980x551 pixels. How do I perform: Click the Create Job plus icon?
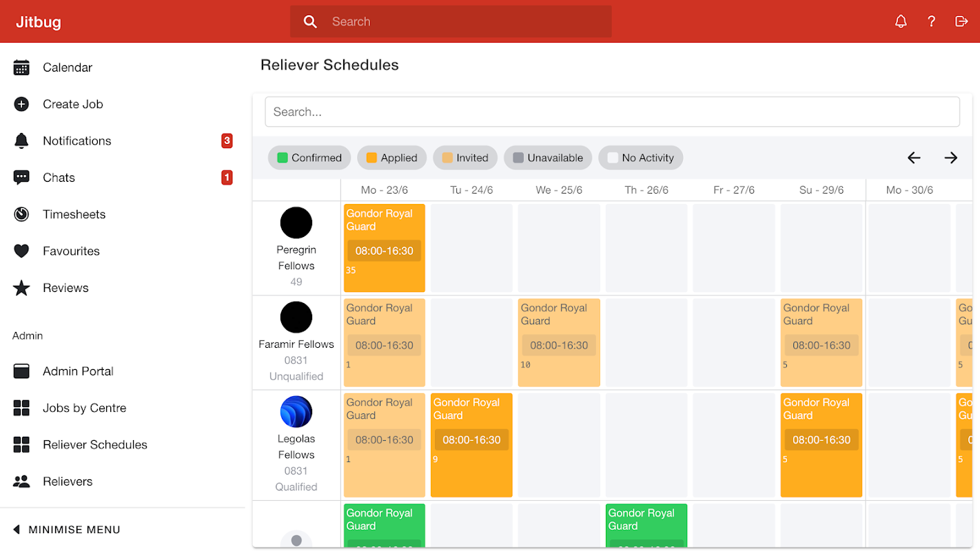point(21,104)
